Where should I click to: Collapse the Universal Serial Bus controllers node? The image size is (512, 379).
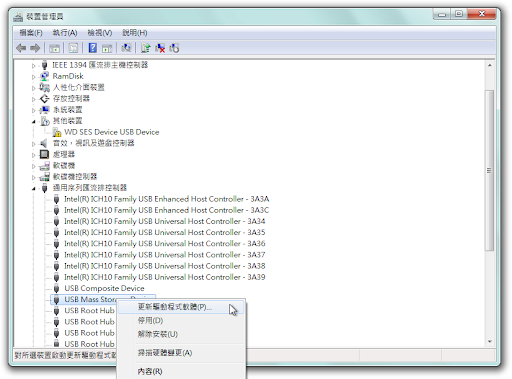coord(33,189)
